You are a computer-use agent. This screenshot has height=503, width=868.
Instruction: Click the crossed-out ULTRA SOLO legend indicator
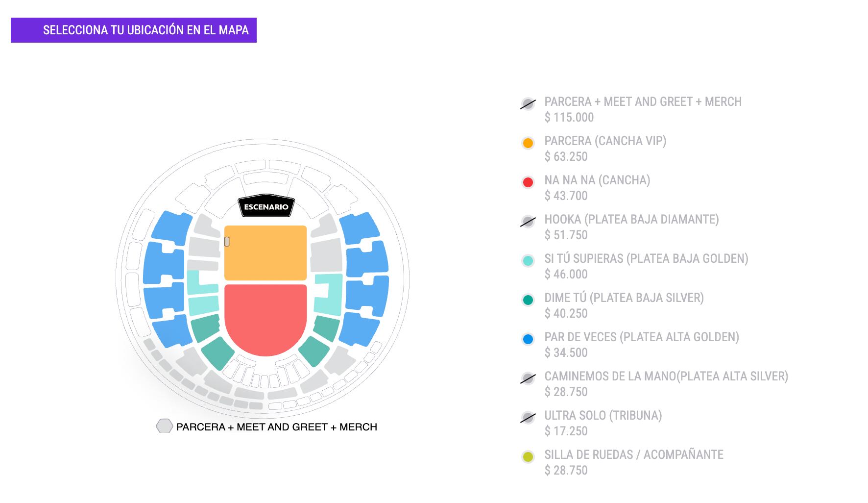(527, 417)
